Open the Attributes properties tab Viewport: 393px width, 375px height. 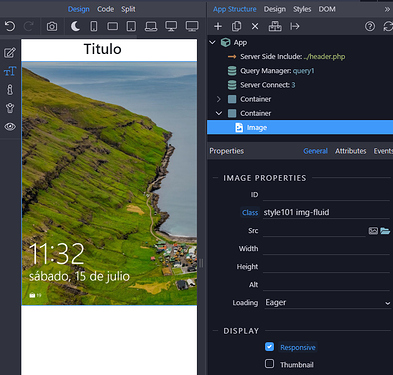[x=351, y=151]
